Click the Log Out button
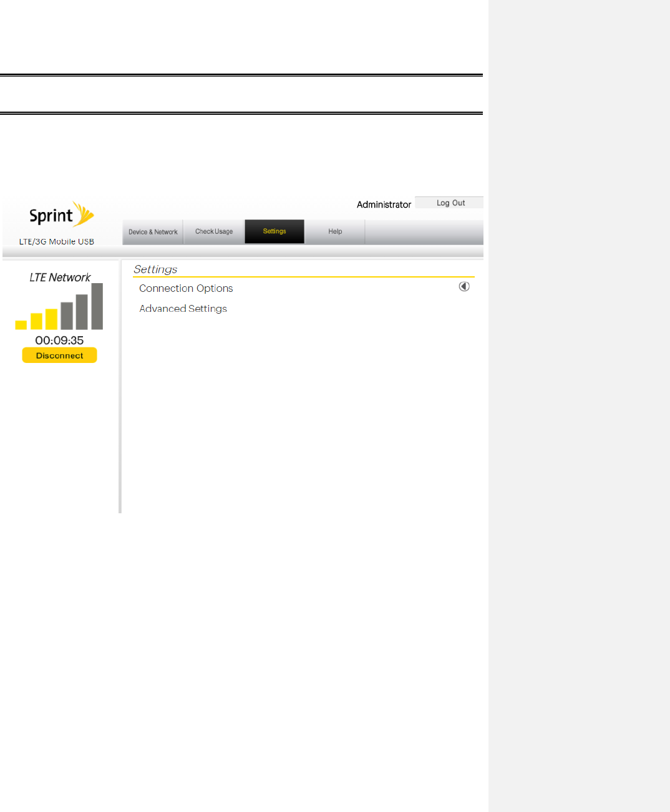Image resolution: width=670 pixels, height=812 pixels. 450,203
